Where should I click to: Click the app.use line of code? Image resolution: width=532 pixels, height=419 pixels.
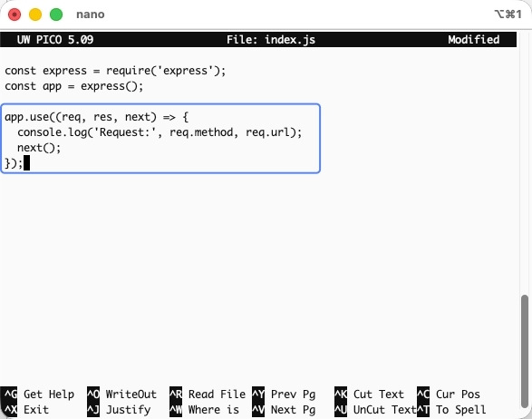(96, 117)
